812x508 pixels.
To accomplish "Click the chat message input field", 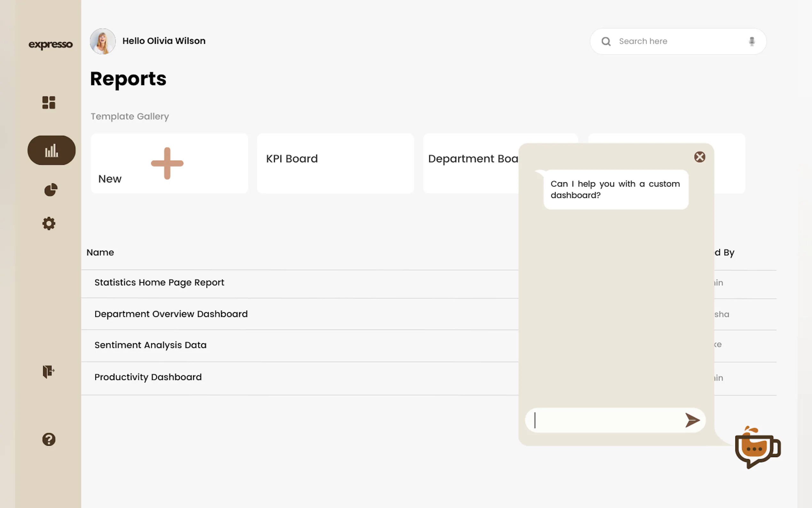I will (x=604, y=420).
